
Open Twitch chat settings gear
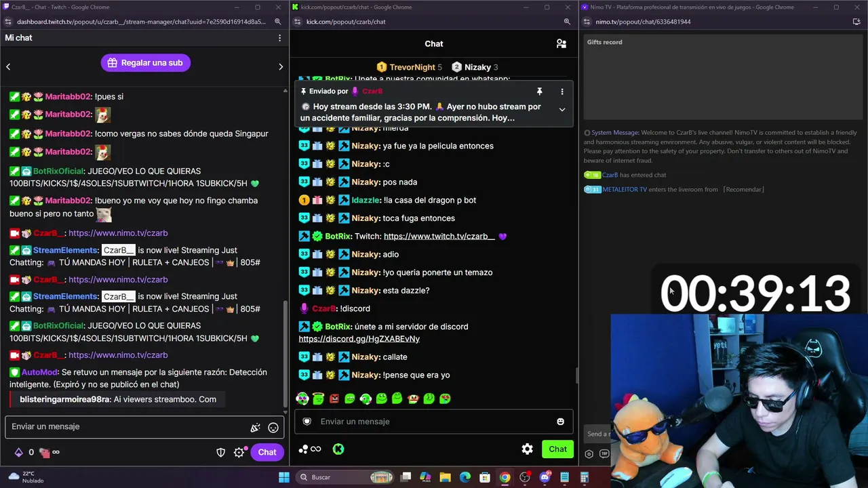[x=239, y=452]
